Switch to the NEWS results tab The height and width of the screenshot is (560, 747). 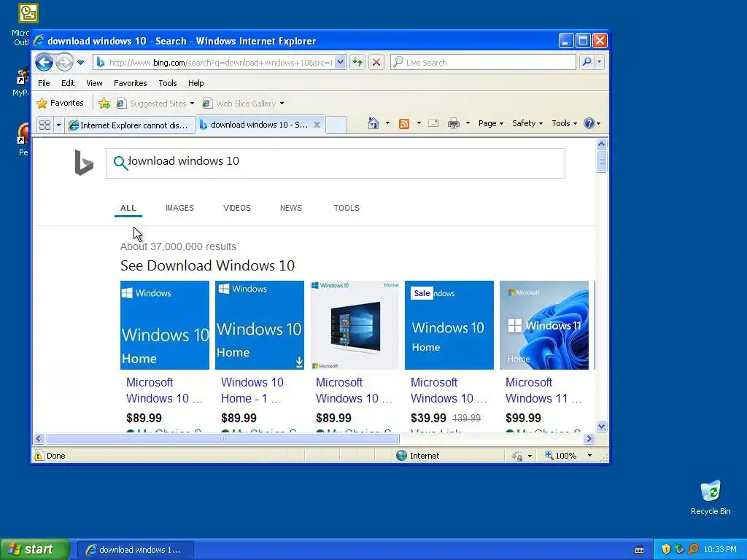(x=291, y=208)
